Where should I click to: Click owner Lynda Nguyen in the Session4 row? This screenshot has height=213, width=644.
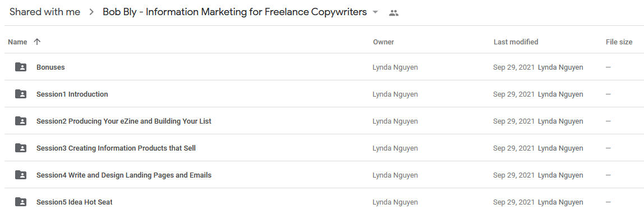pos(395,175)
